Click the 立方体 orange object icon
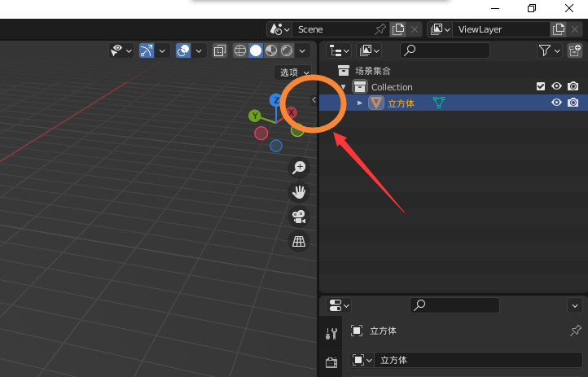Image resolution: width=588 pixels, height=377 pixels. [x=375, y=103]
